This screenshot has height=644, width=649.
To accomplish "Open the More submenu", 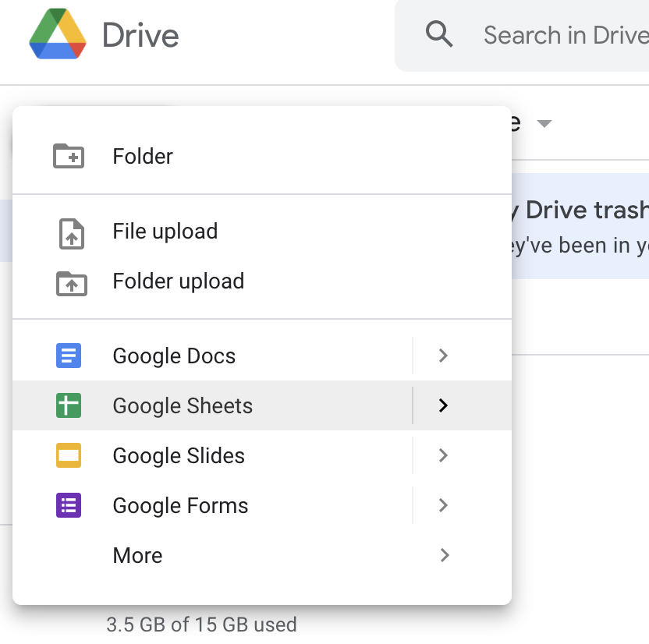I will pyautogui.click(x=262, y=555).
